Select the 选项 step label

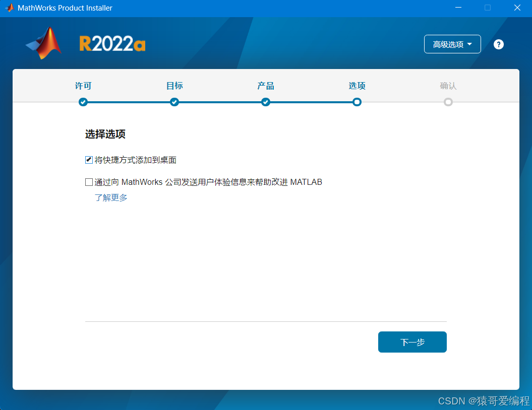pos(357,86)
